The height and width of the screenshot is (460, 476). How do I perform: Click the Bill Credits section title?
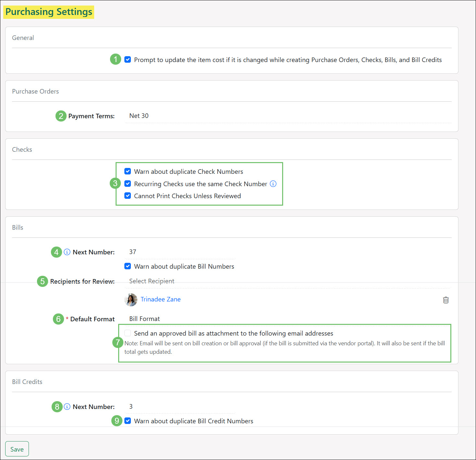(27, 382)
